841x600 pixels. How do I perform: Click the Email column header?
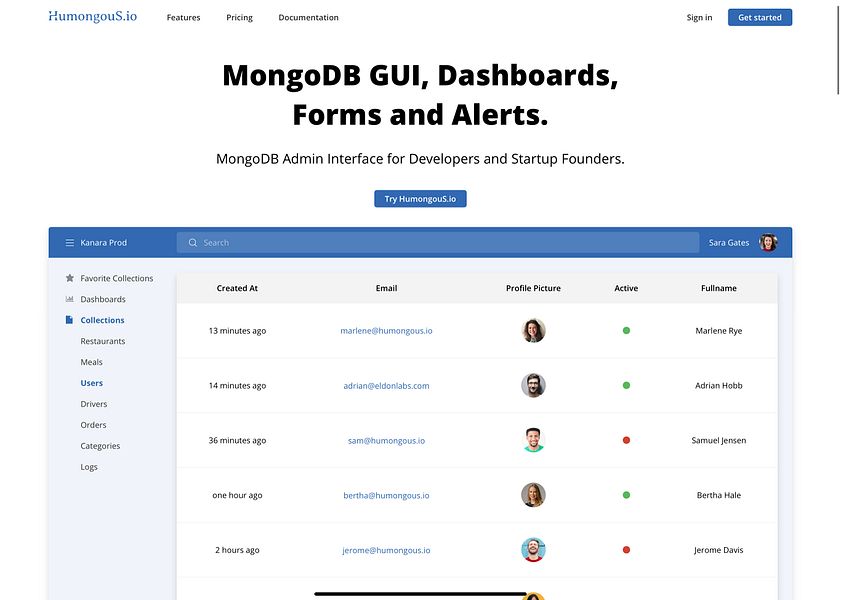tap(386, 288)
